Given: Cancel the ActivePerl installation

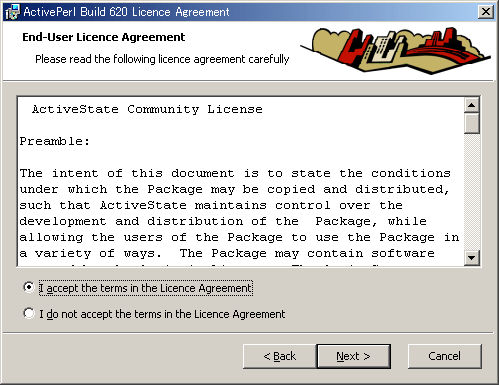Looking at the screenshot, I should click(445, 356).
